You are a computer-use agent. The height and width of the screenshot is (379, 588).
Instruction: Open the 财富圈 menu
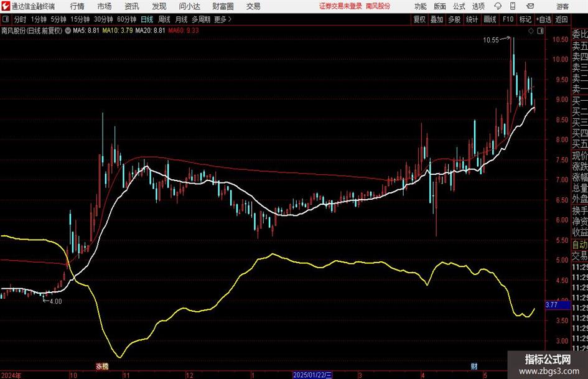click(223, 6)
